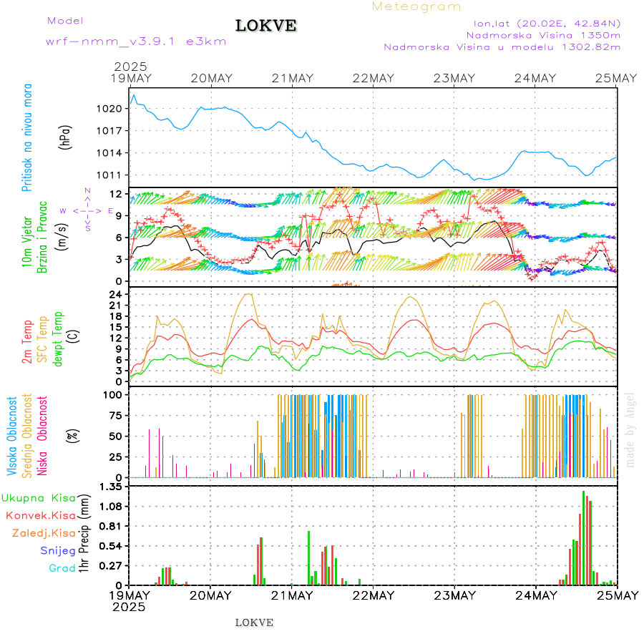This screenshot has height=644, width=644.
Task: Click the Nadmorska Visina 1350m label
Action: pos(543,34)
